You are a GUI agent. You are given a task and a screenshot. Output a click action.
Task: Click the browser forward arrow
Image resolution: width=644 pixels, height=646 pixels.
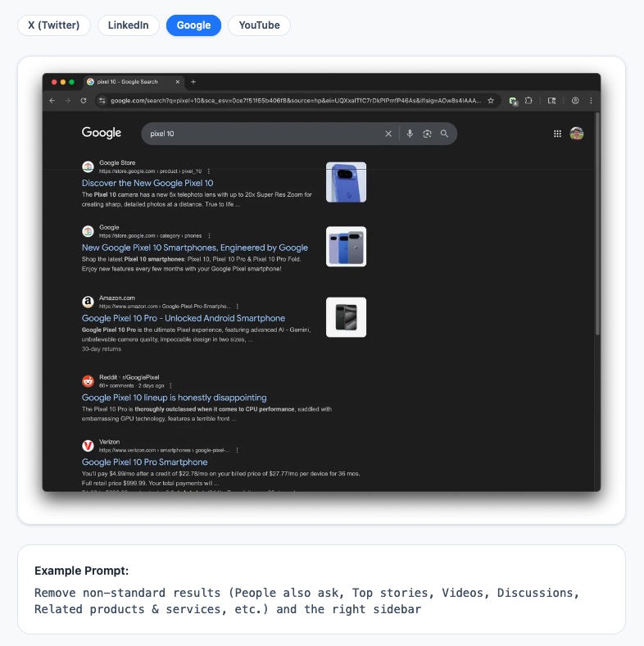click(67, 101)
